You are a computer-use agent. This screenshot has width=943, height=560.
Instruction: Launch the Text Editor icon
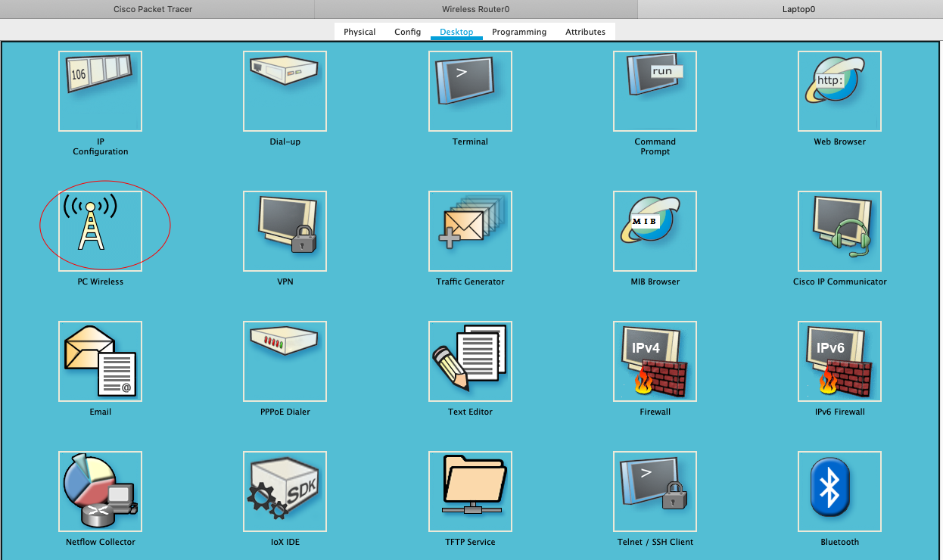coord(470,361)
